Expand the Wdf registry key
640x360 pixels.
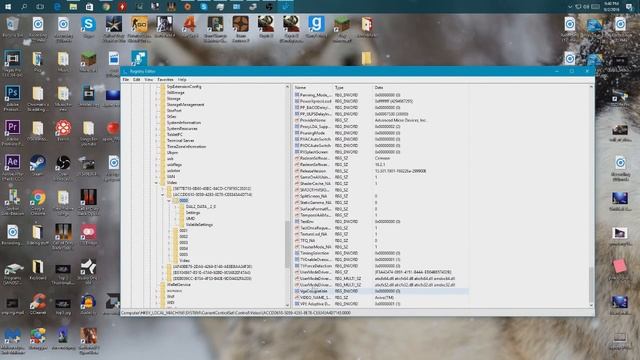click(156, 296)
